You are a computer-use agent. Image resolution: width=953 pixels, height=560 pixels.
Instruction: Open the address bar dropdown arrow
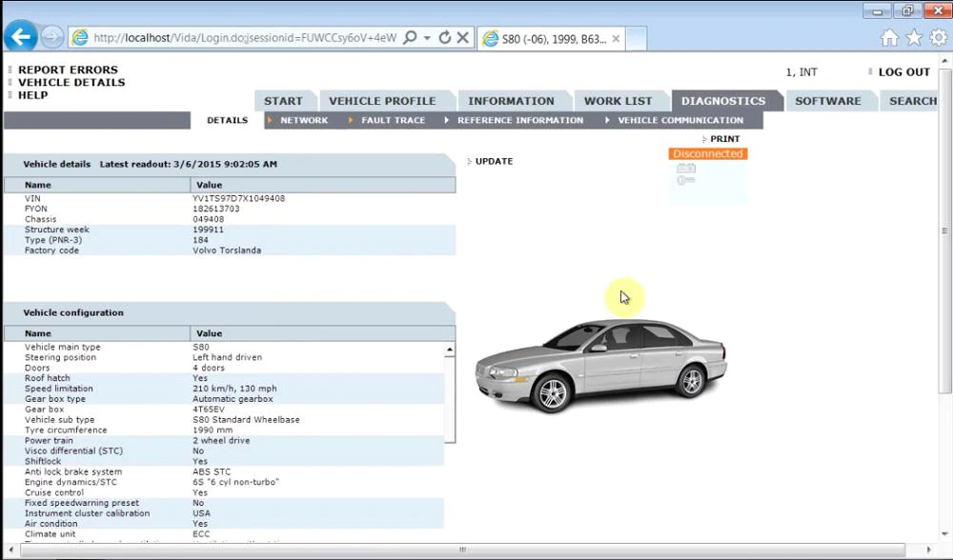click(427, 38)
